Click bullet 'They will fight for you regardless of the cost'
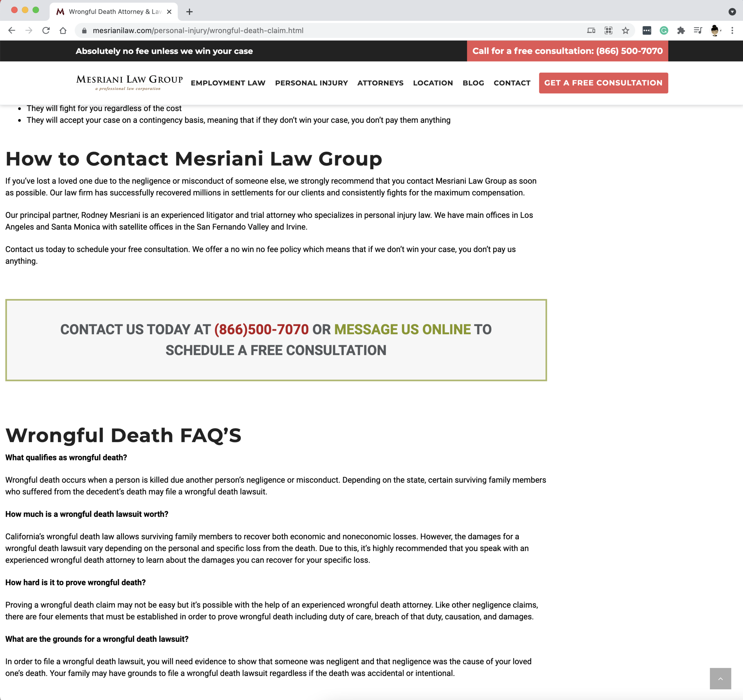The width and height of the screenshot is (743, 700). pyautogui.click(x=104, y=108)
